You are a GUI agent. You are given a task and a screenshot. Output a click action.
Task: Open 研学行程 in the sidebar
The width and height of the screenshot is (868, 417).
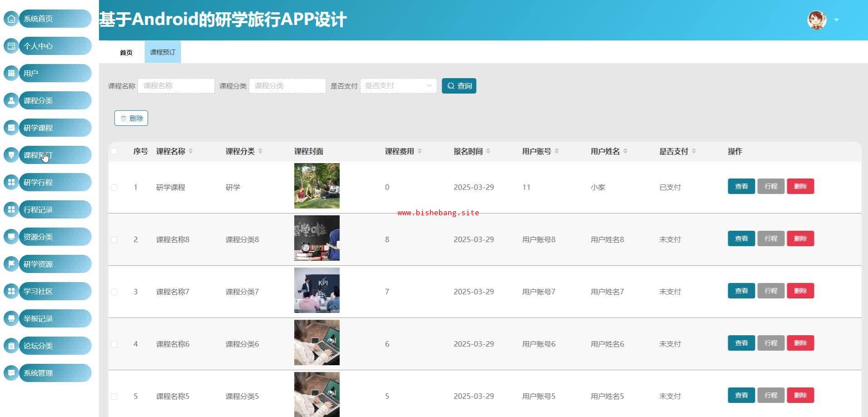point(55,182)
